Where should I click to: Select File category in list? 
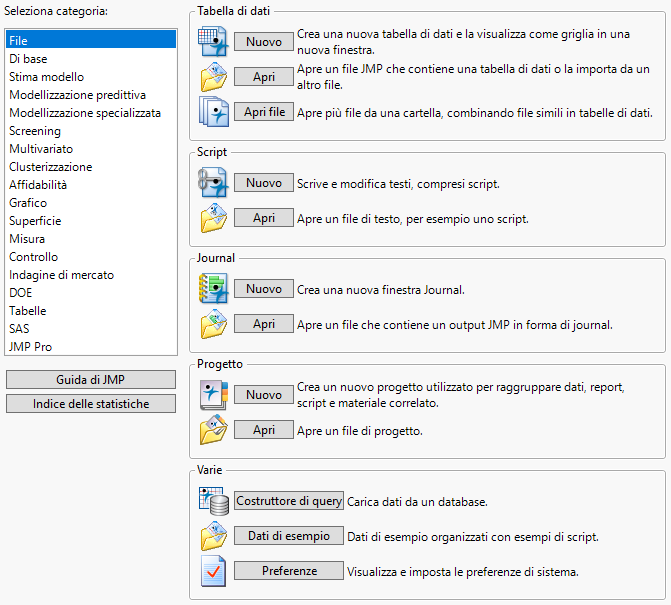point(91,41)
